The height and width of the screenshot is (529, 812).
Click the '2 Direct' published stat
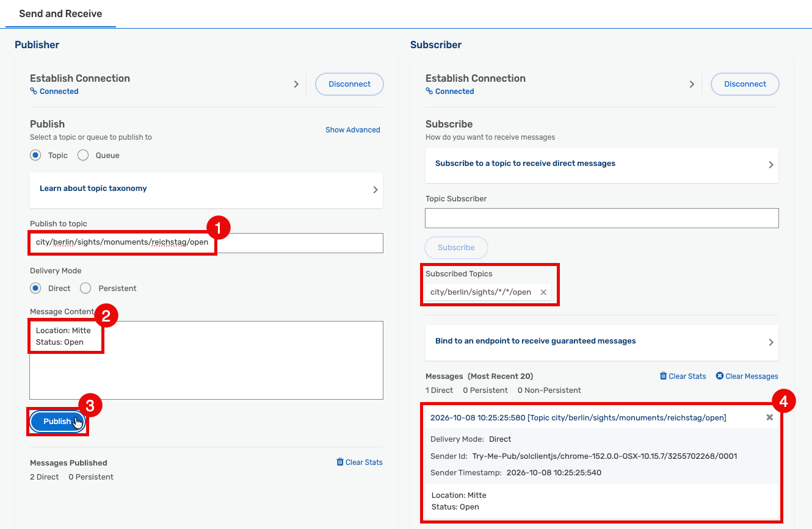[45, 477]
